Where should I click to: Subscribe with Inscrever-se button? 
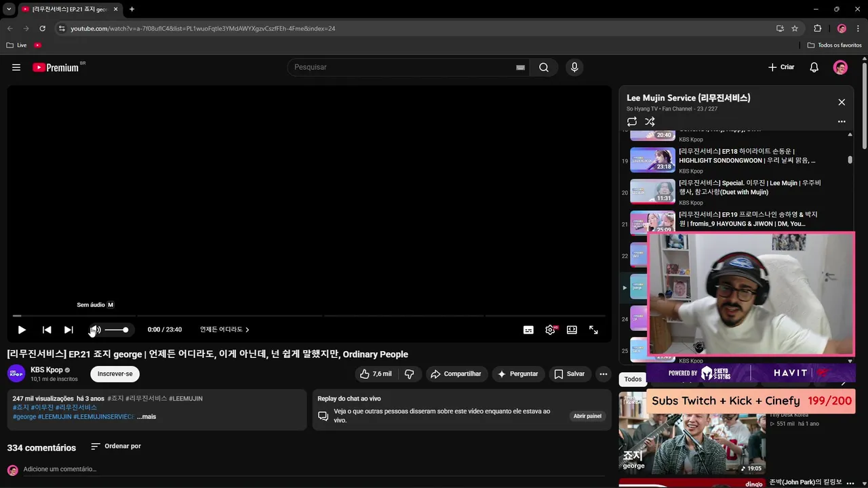115,373
